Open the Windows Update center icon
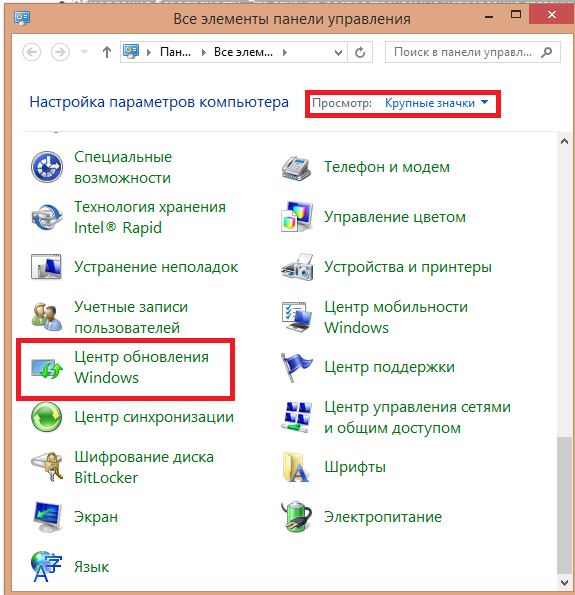Image resolution: width=575 pixels, height=595 pixels. coord(47,368)
